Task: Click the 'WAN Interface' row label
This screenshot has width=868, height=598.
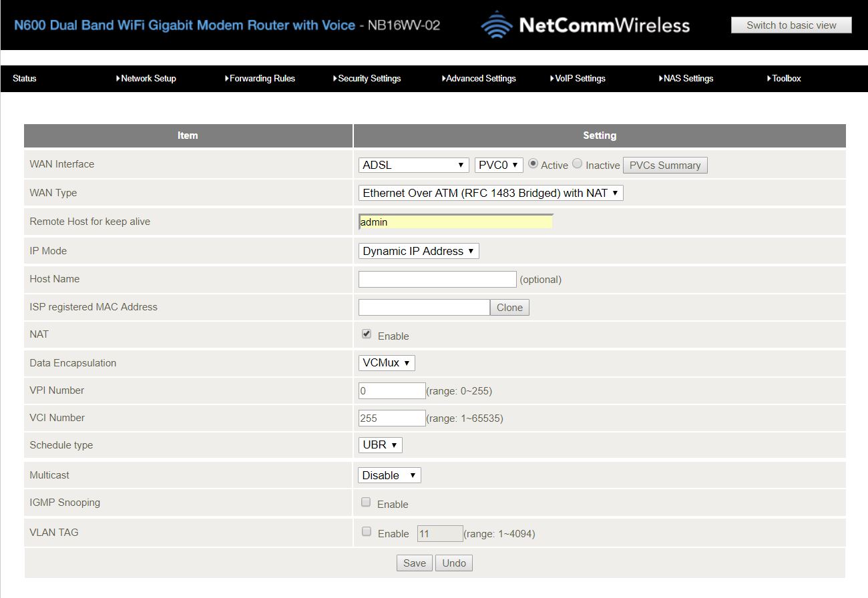Action: click(x=62, y=164)
